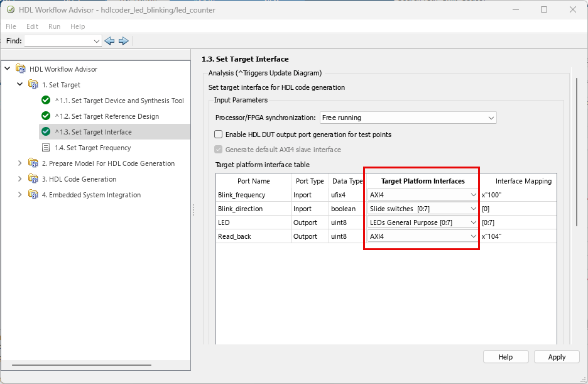The image size is (588, 384).
Task: Click the Set Target Frequency task icon
Action: click(46, 148)
